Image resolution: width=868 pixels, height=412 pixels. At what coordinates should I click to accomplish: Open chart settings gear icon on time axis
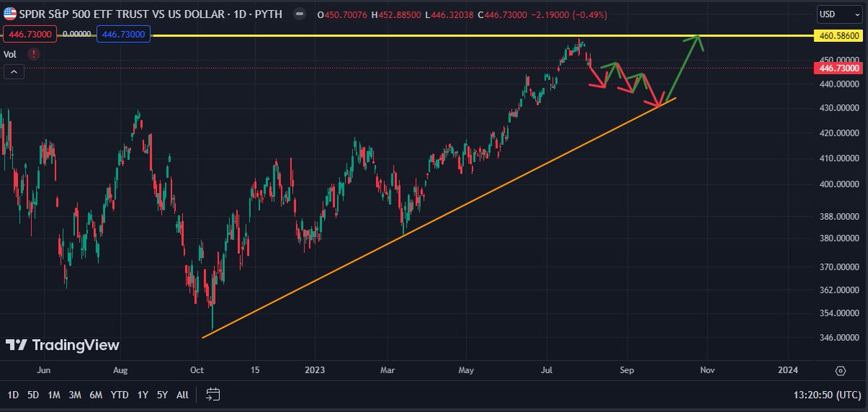pos(840,371)
